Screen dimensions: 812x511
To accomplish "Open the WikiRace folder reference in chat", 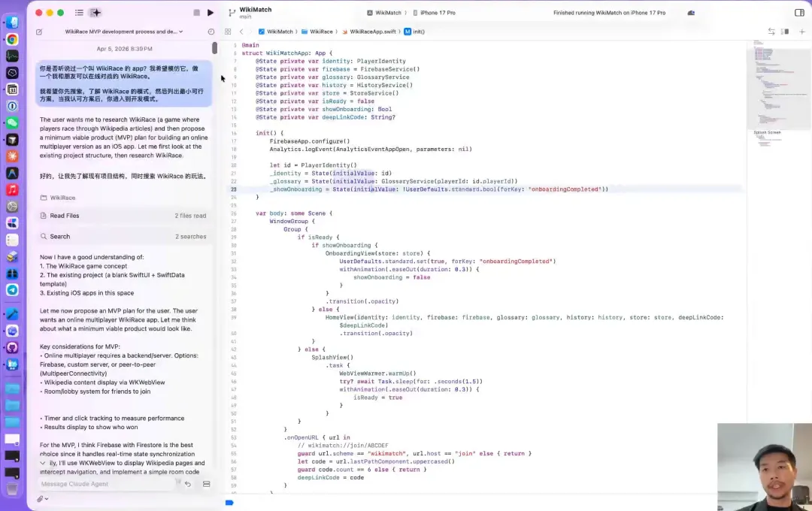I will tap(58, 198).
